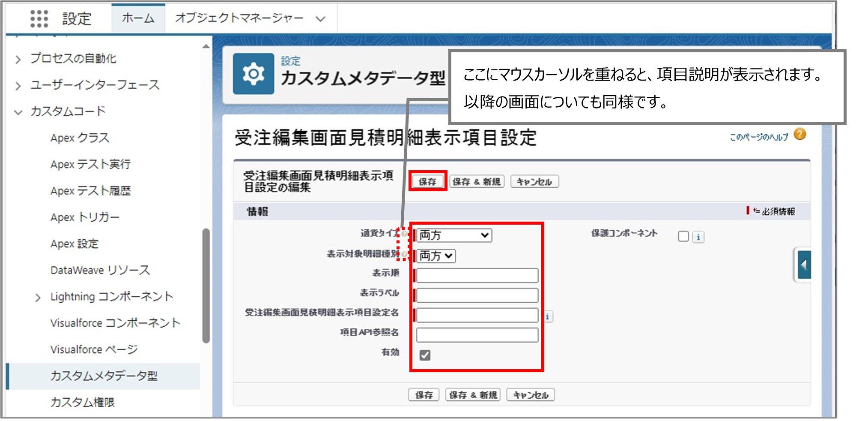868x421 pixels.
Task: Expand ユーザーインターフェース tree node
Action: [18, 86]
